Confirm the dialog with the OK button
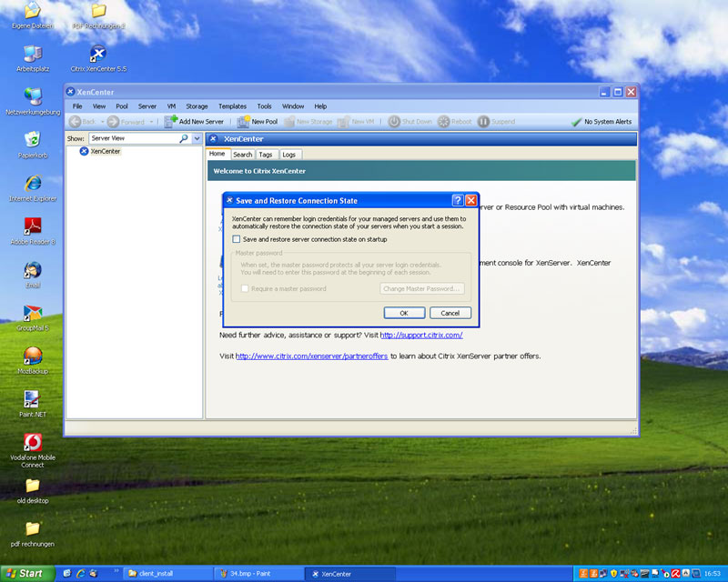Image resolution: width=728 pixels, height=582 pixels. tap(404, 313)
